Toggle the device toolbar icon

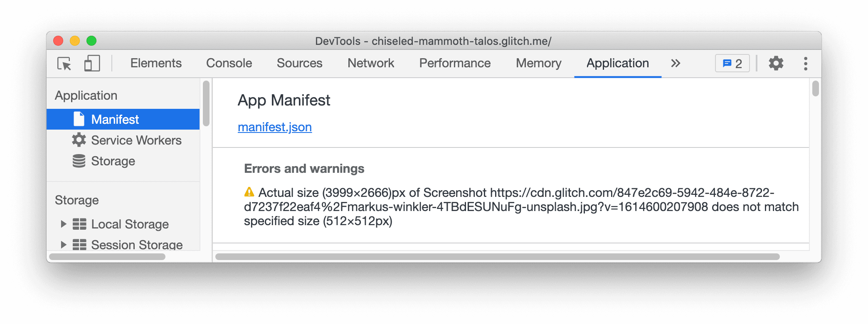(x=91, y=63)
